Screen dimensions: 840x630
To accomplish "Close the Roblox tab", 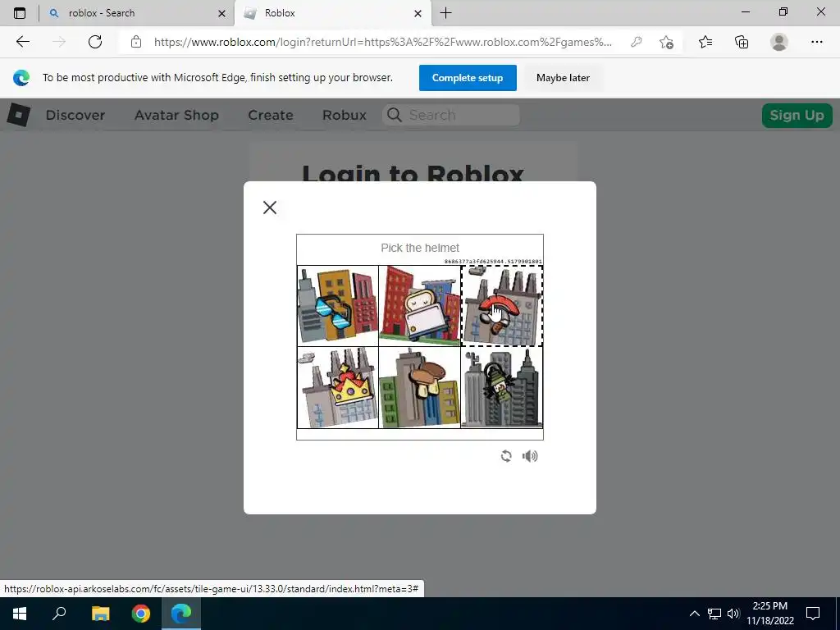I will (x=418, y=13).
